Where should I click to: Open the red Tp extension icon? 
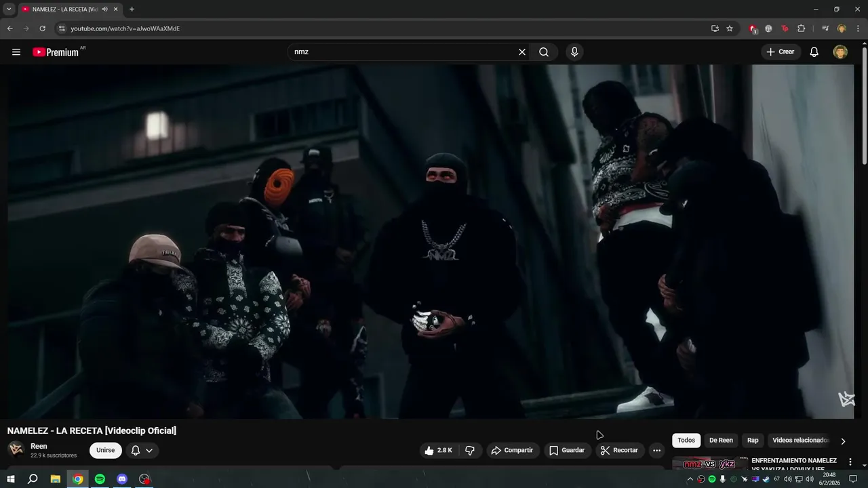(x=785, y=28)
